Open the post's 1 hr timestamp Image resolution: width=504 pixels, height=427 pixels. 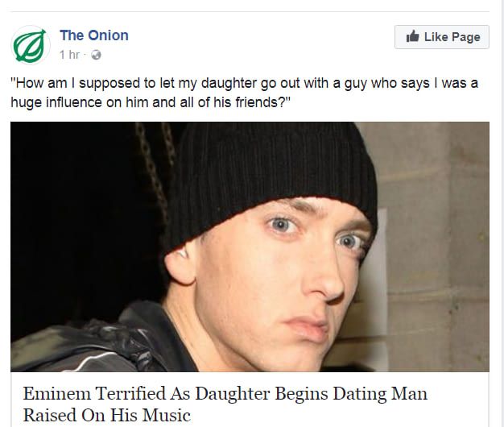coord(69,55)
